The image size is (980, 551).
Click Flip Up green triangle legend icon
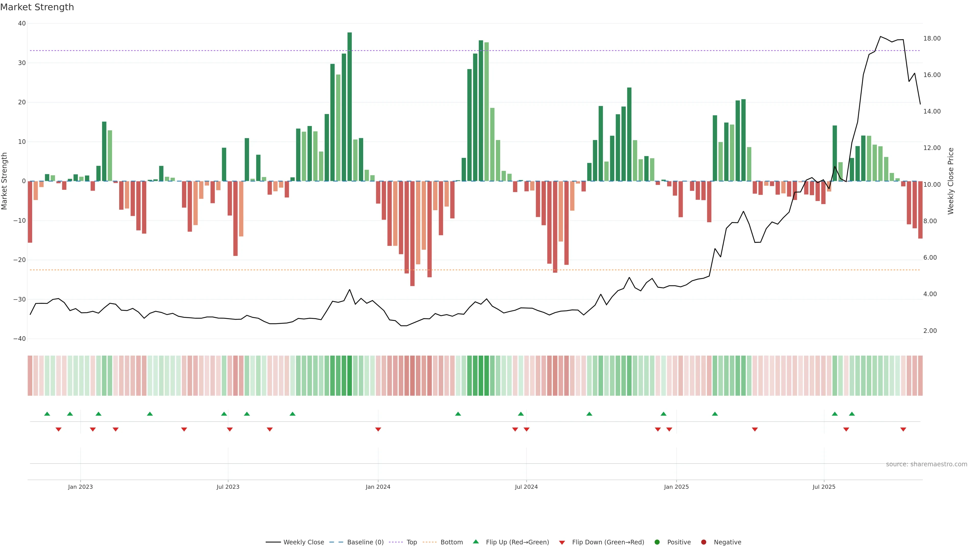475,542
